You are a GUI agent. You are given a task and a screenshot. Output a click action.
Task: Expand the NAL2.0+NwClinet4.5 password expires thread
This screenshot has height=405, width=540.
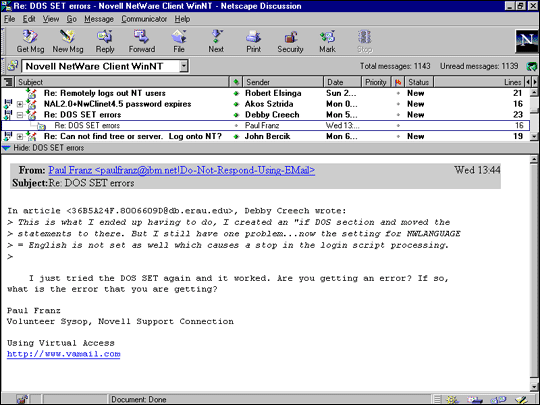click(20, 104)
